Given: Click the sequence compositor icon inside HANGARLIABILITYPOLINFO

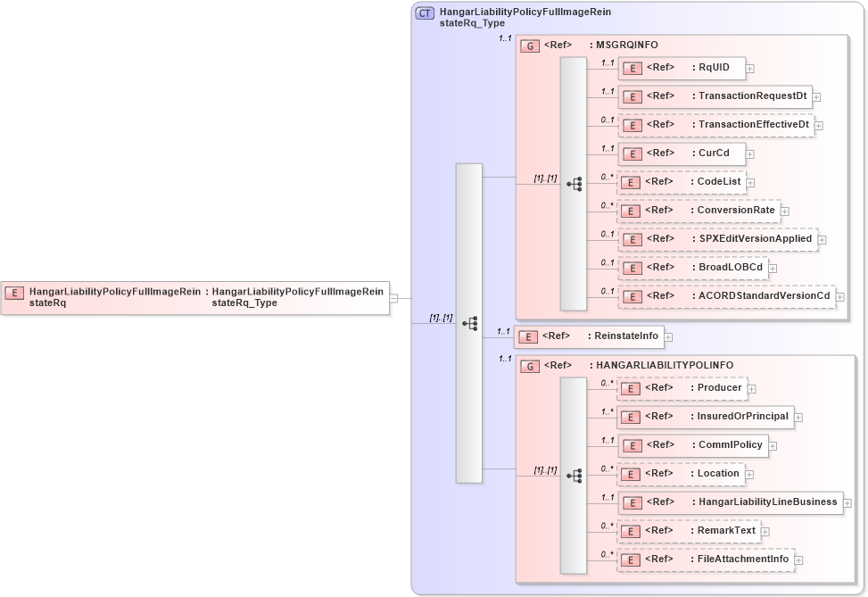Looking at the screenshot, I should 575,474.
